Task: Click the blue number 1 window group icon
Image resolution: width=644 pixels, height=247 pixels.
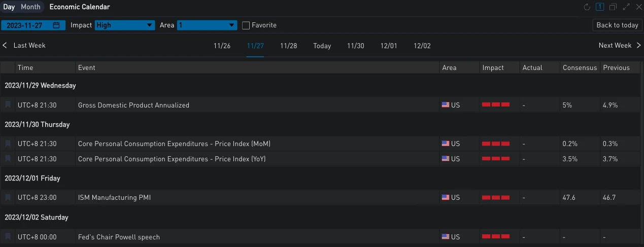Action: [x=600, y=7]
